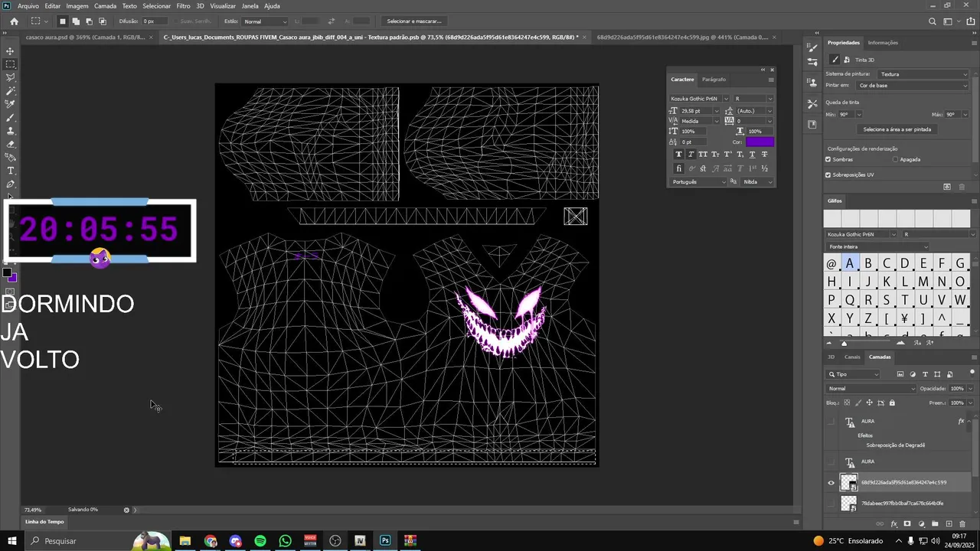Show the second AURA text layer
Screen dimensions: 980x551
(831, 461)
